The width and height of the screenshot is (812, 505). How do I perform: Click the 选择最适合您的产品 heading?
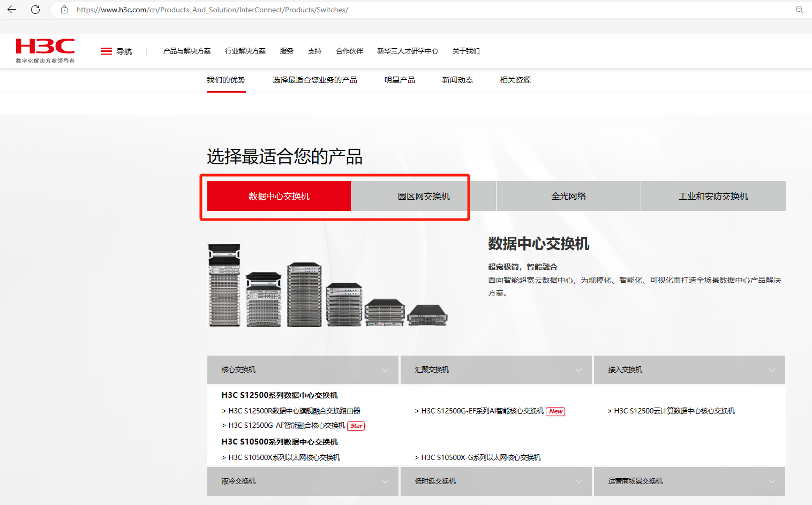tap(285, 156)
